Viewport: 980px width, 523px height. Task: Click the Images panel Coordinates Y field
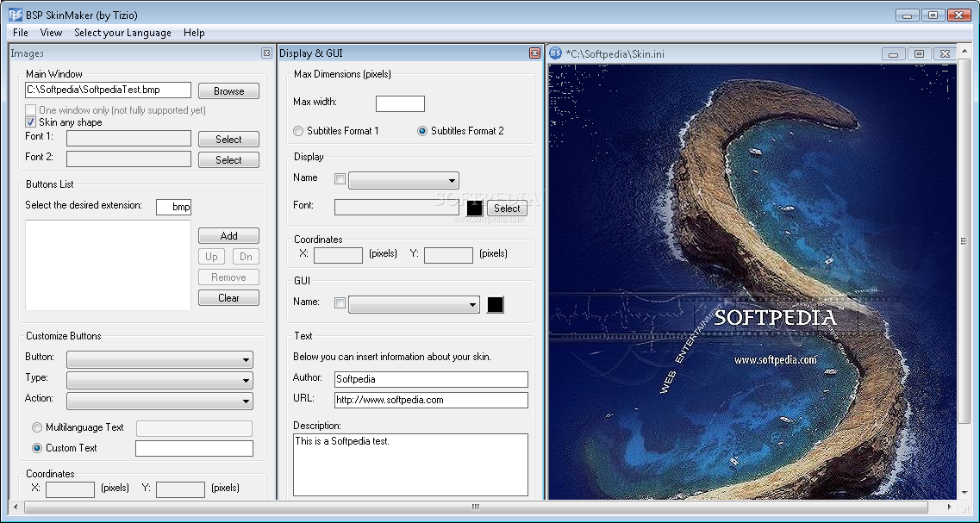tap(181, 490)
